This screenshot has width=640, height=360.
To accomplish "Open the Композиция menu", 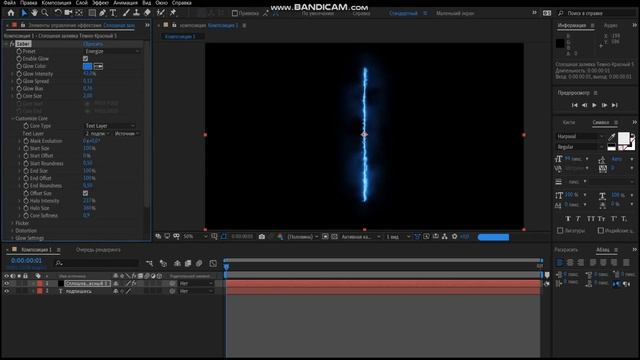I will click(x=56, y=3).
